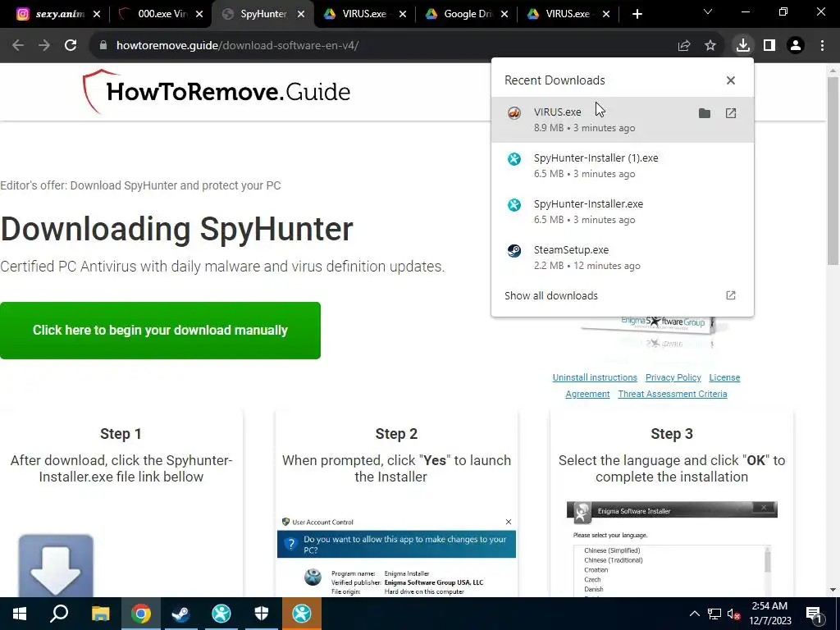Click the browser back arrow

click(18, 46)
